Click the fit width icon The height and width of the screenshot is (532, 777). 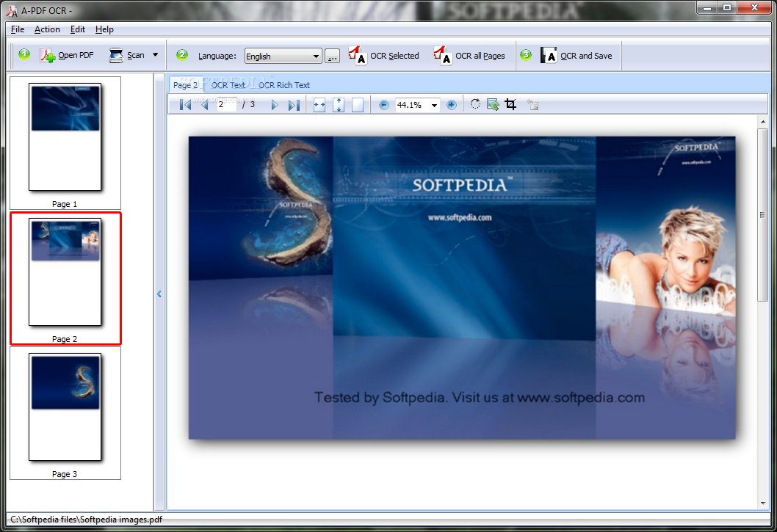point(319,104)
